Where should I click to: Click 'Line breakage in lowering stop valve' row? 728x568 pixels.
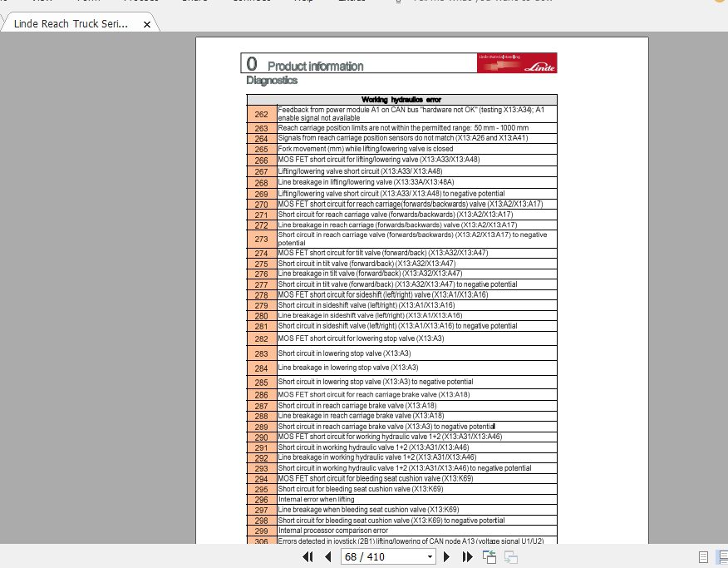(347, 368)
